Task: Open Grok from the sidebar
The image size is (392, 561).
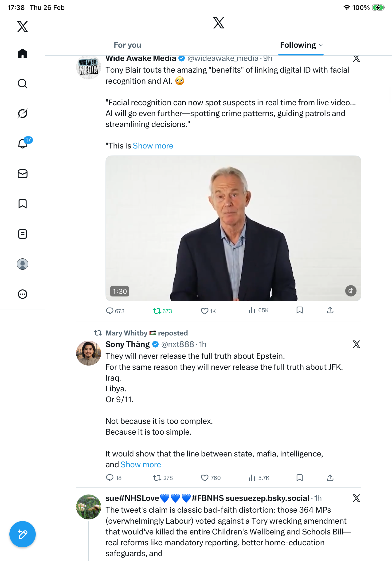Action: pyautogui.click(x=23, y=113)
